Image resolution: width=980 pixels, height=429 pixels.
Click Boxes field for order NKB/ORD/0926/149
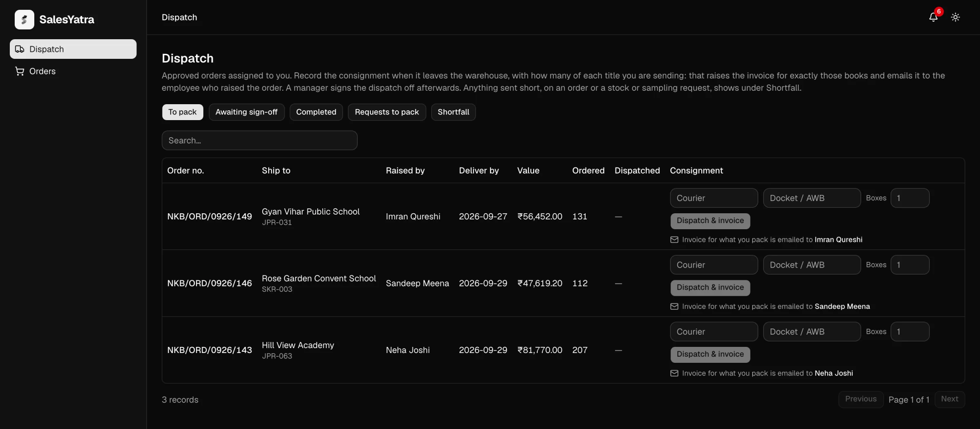click(910, 198)
